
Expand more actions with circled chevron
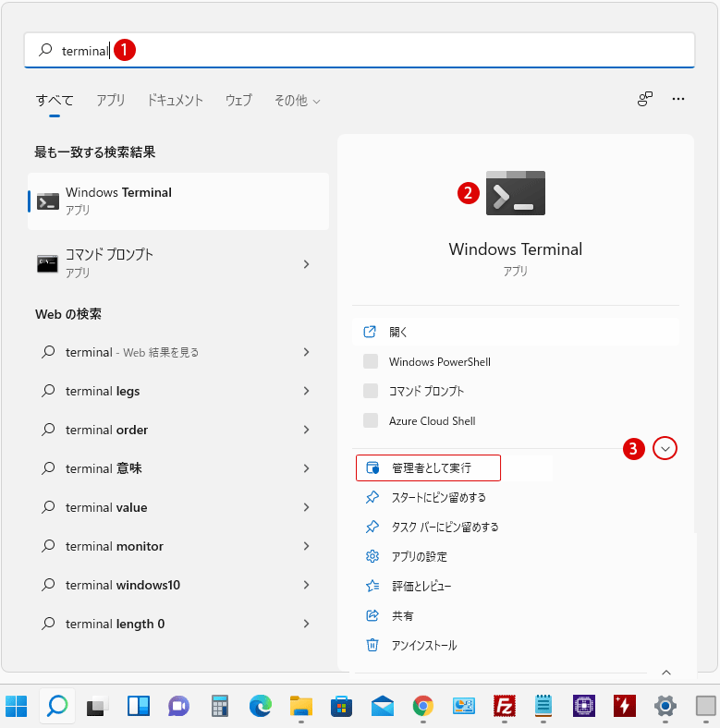[665, 448]
